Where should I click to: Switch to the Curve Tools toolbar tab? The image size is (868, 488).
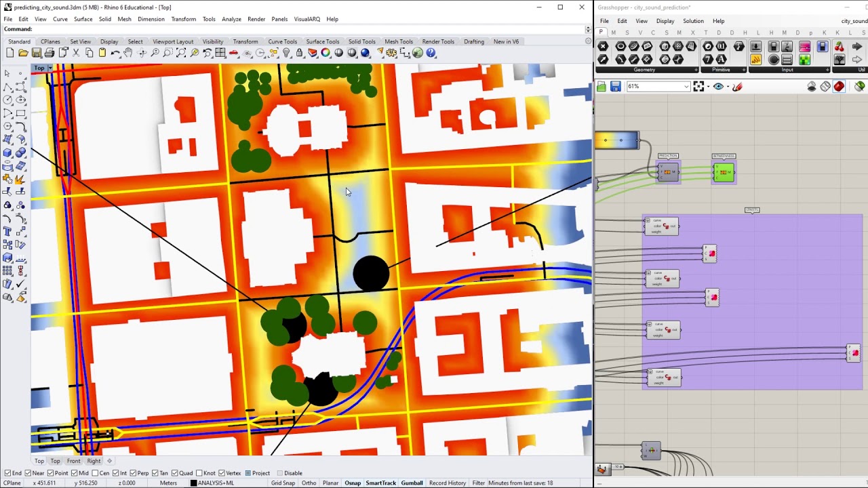(x=282, y=41)
